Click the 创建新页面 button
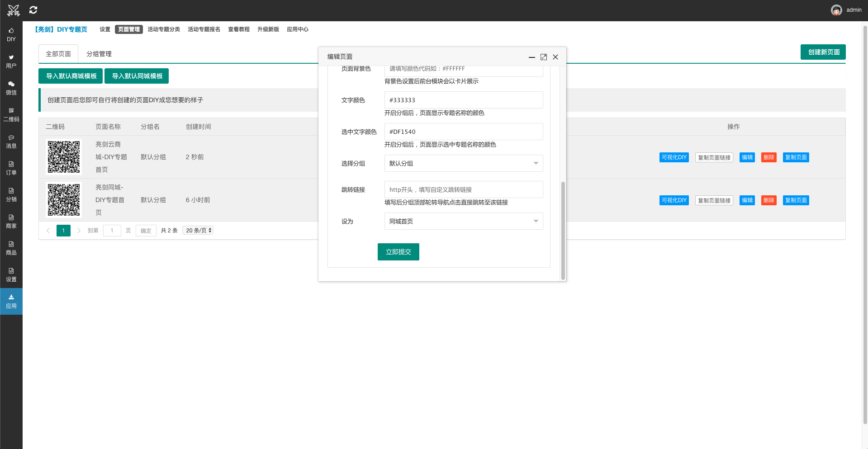This screenshot has height=449, width=868. [823, 52]
